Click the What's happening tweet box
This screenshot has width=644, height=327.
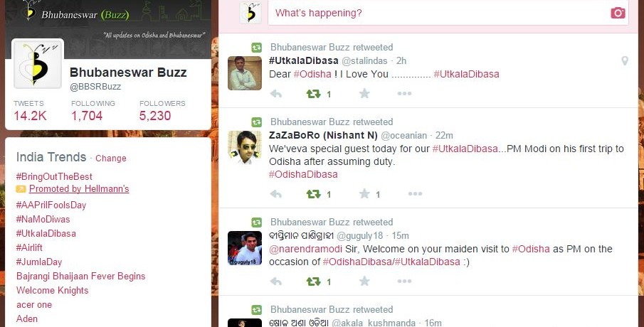click(x=448, y=13)
